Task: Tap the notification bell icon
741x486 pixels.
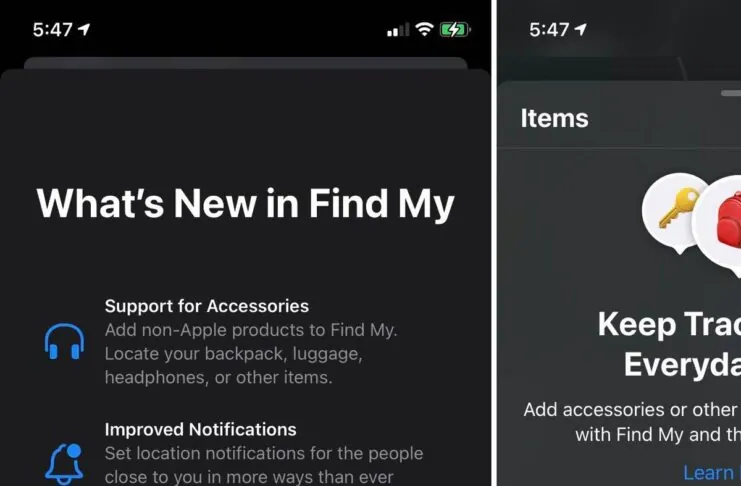Action: pos(64,464)
